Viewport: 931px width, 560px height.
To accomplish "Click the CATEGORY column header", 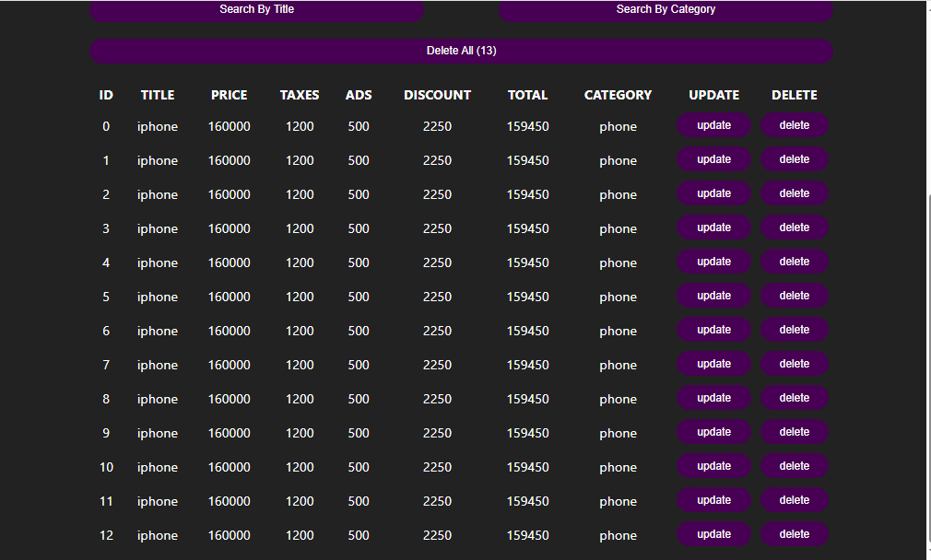I will (618, 95).
